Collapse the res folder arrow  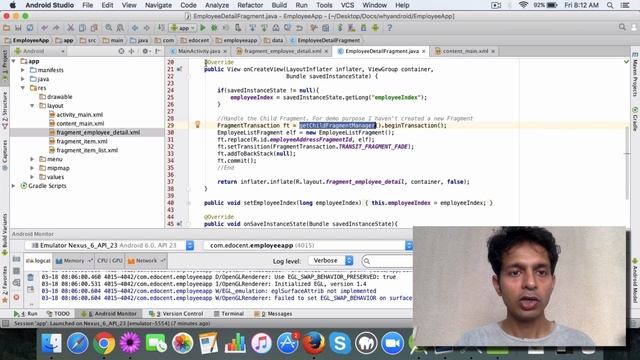[x=23, y=88]
